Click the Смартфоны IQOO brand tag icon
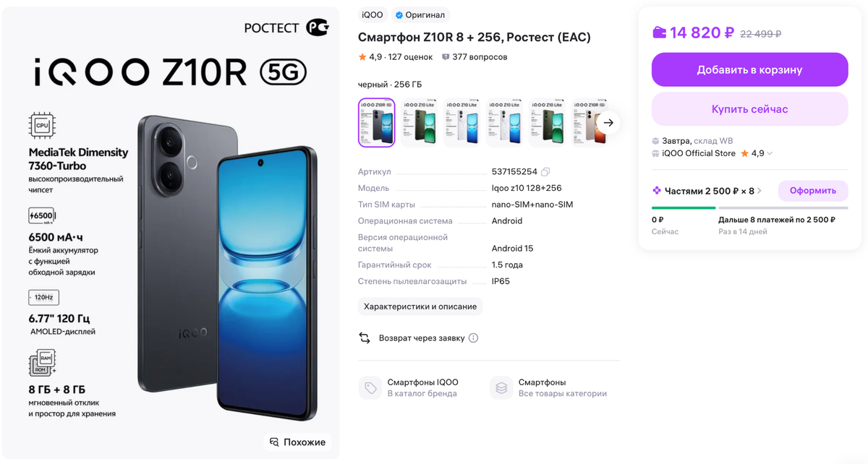Image resolution: width=868 pixels, height=464 pixels. 370,388
